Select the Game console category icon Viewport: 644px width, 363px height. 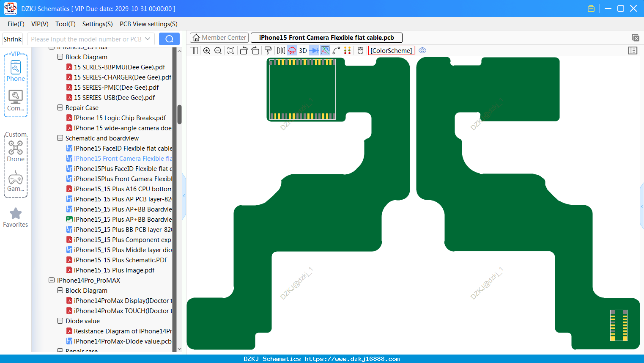pyautogui.click(x=16, y=181)
